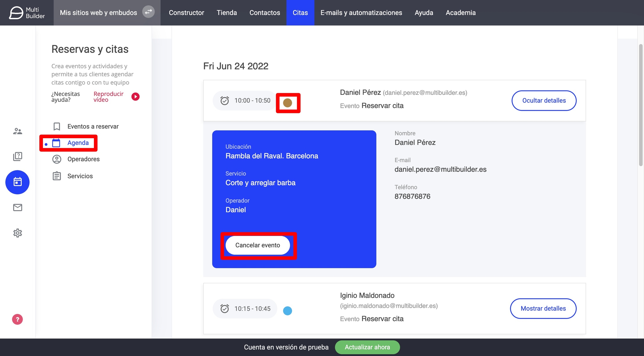Click the brown operator color dot

pos(288,103)
